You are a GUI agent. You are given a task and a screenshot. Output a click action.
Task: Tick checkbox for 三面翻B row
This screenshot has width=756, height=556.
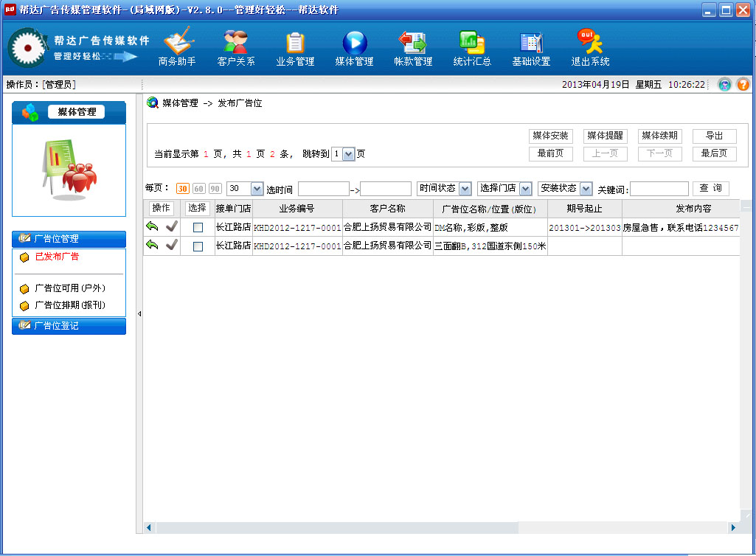point(198,246)
